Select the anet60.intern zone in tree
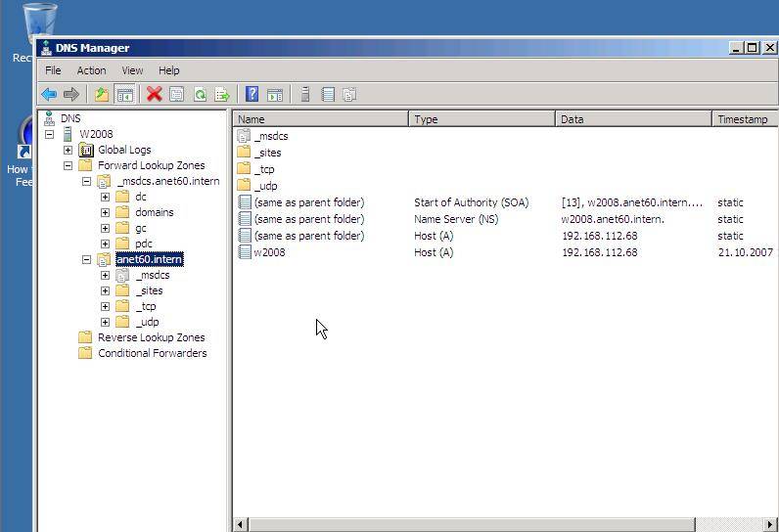The width and height of the screenshot is (779, 532). point(149,259)
